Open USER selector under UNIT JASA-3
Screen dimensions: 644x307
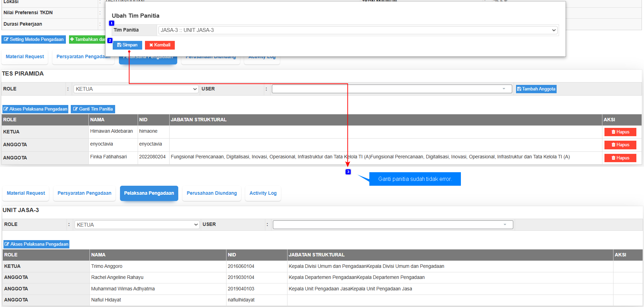point(393,225)
